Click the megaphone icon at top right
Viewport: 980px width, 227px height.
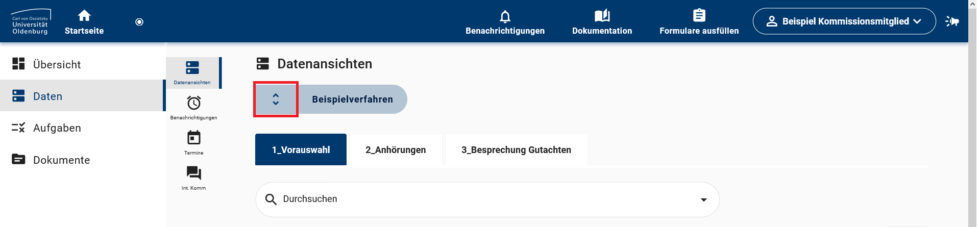(952, 21)
